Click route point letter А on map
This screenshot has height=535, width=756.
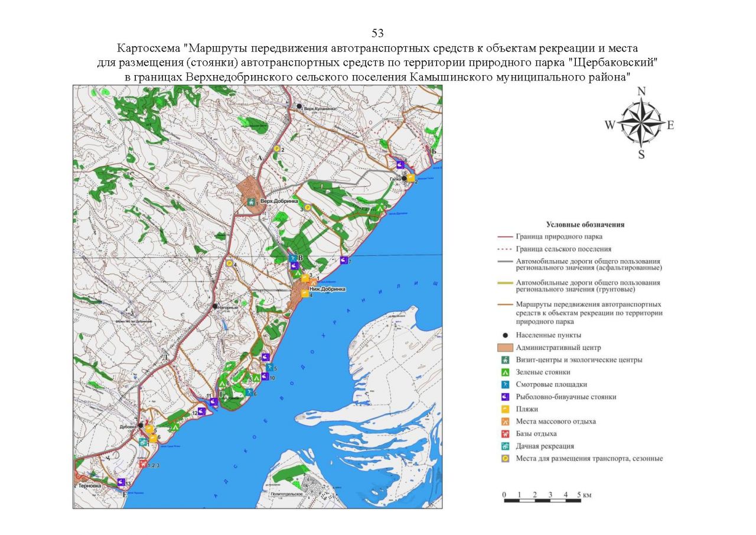pyautogui.click(x=259, y=158)
